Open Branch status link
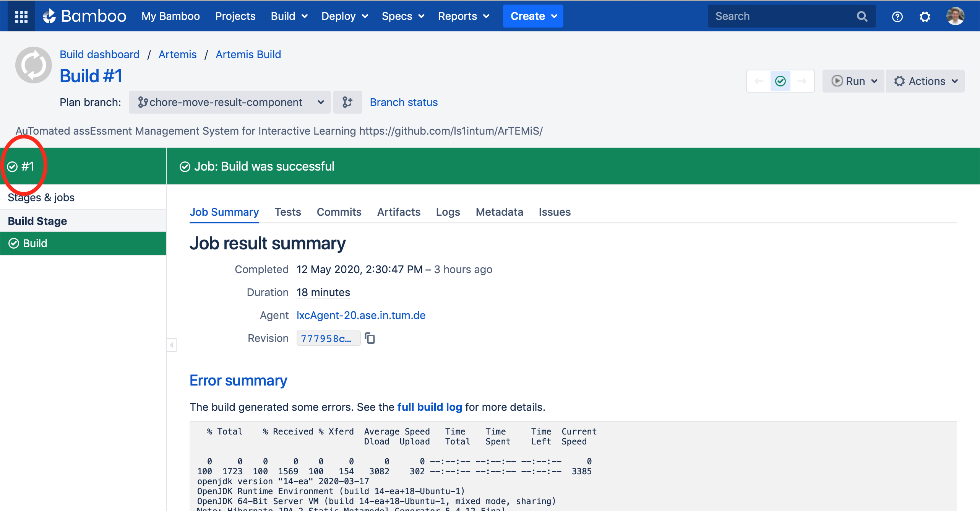 [404, 102]
